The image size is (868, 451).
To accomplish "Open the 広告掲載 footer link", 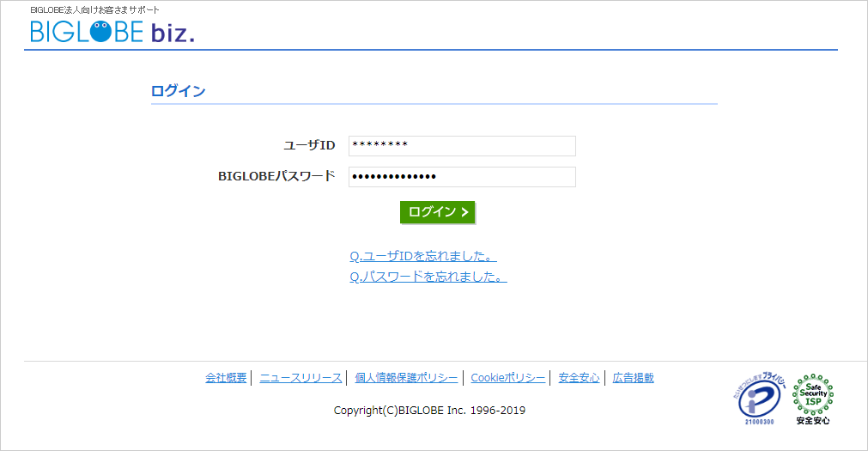I will click(x=634, y=378).
